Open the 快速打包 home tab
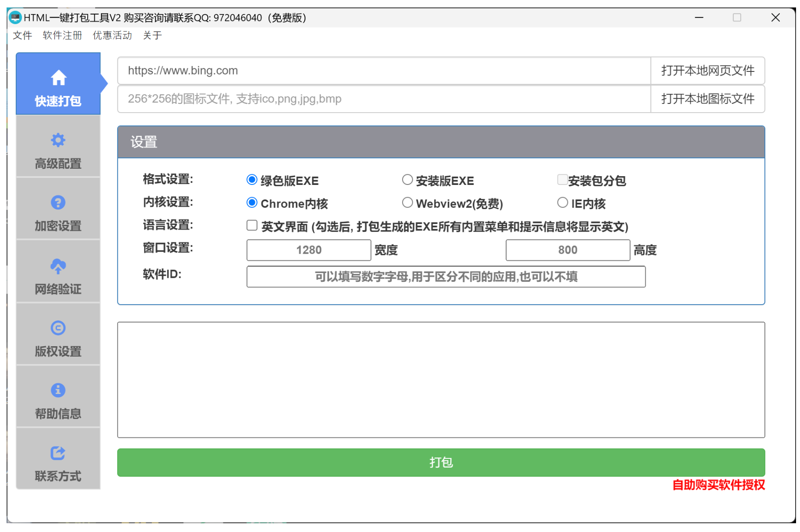The image size is (800, 532). coord(58,84)
